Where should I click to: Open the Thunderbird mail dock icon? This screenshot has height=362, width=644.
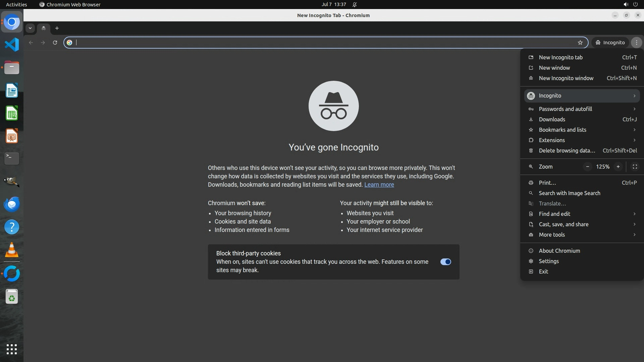[x=12, y=204]
